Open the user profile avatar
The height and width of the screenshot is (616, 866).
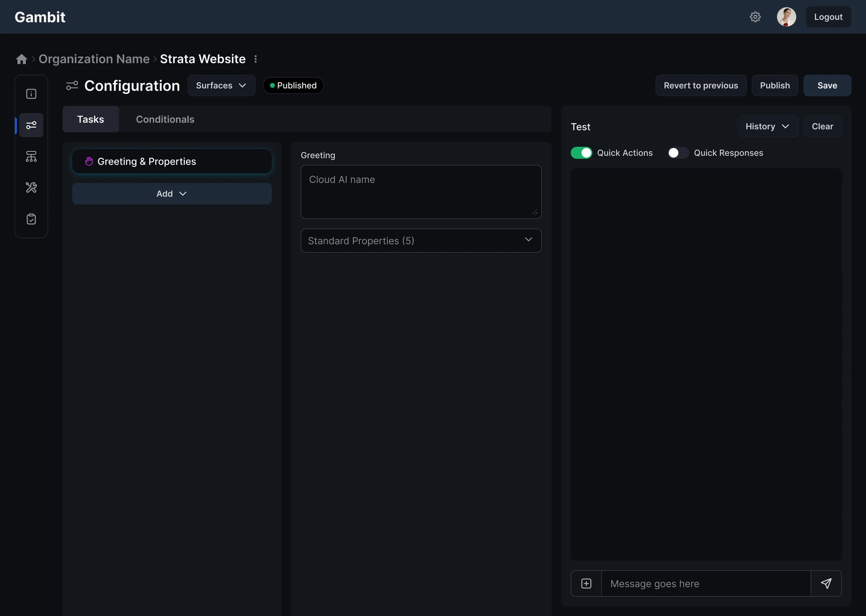click(x=786, y=17)
